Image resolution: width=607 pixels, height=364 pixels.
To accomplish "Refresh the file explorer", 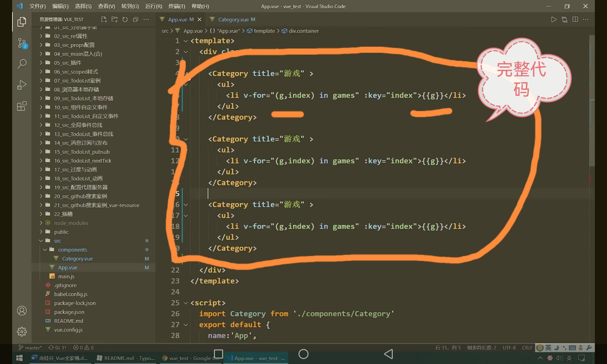I will [125, 19].
